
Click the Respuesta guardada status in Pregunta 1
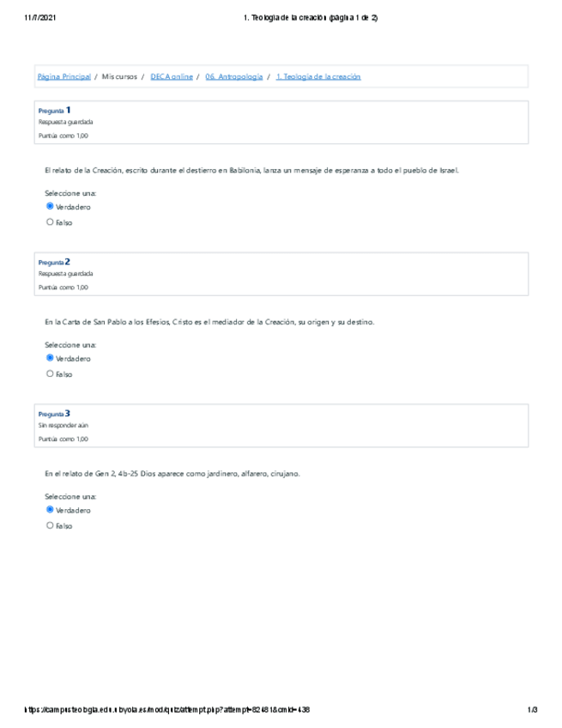coord(66,123)
